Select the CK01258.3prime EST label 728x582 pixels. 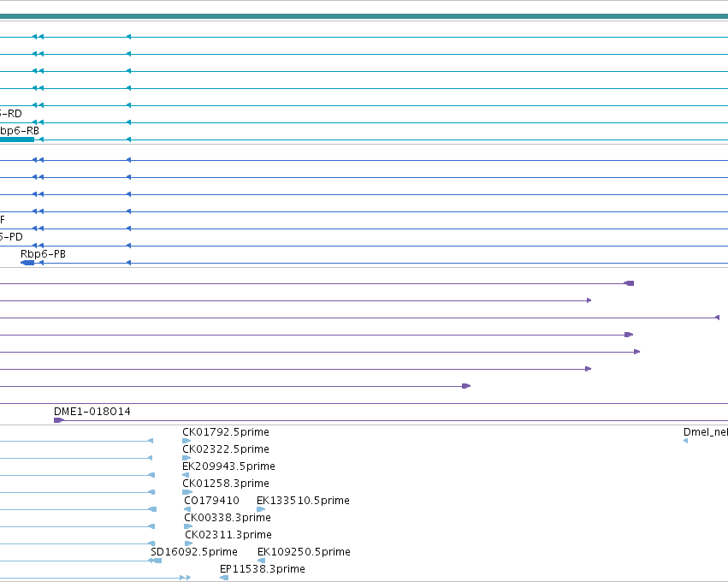[x=226, y=484]
